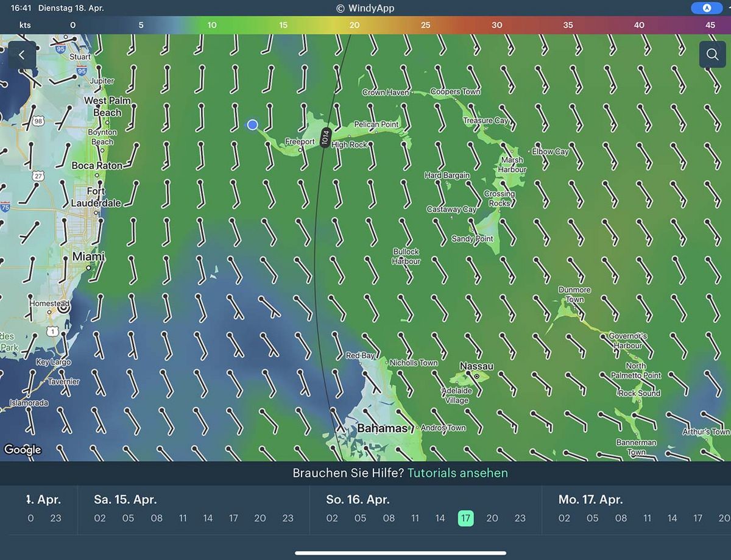
Task: Tap the US 98 highway shield
Action: pyautogui.click(x=38, y=121)
